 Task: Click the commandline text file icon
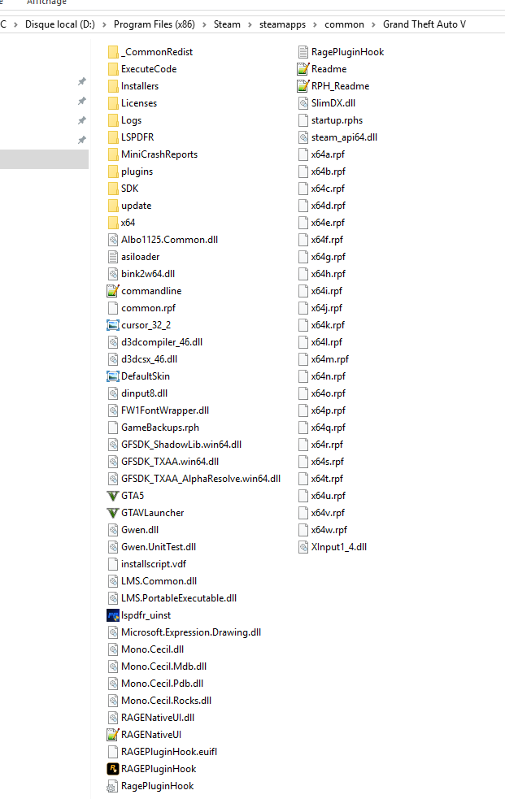[x=112, y=291]
